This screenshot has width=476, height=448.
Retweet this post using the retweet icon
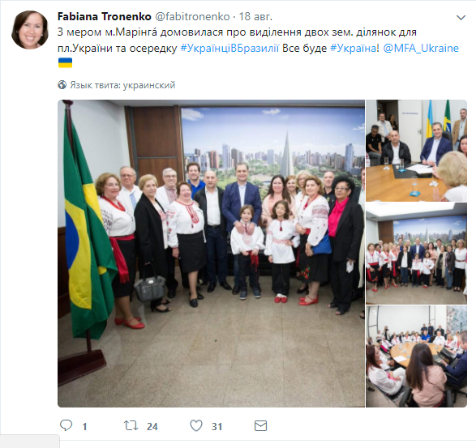tap(131, 425)
